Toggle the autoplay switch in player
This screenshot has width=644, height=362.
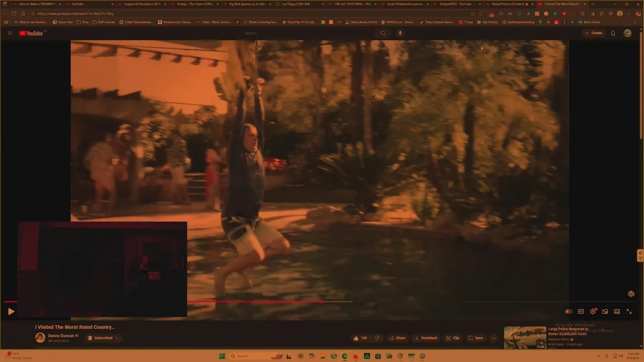click(x=569, y=312)
